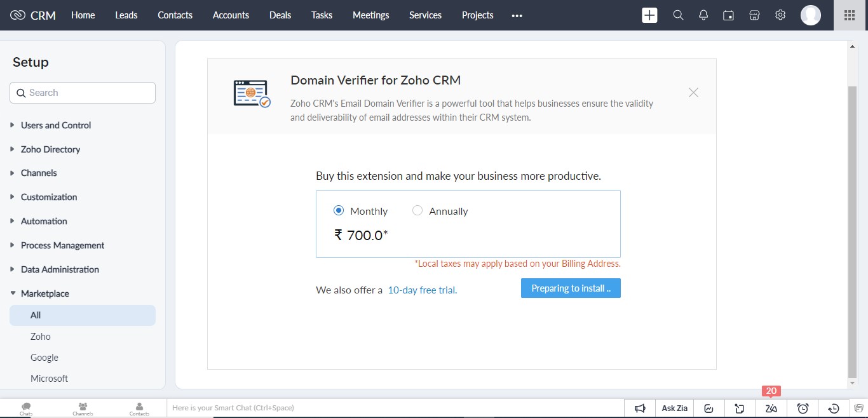The width and height of the screenshot is (868, 418).
Task: Open the global search magnifier icon
Action: 678,15
